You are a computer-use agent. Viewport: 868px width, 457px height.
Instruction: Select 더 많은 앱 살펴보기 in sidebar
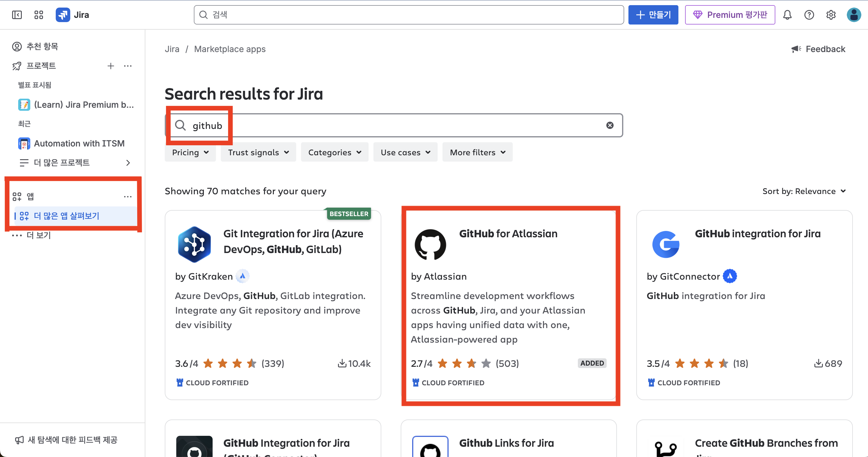click(x=66, y=215)
